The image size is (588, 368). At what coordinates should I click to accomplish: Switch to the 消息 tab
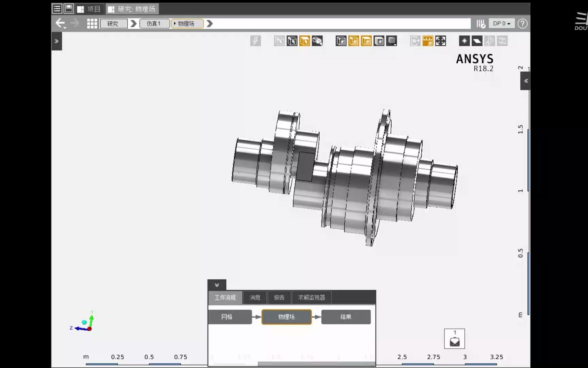click(x=255, y=297)
